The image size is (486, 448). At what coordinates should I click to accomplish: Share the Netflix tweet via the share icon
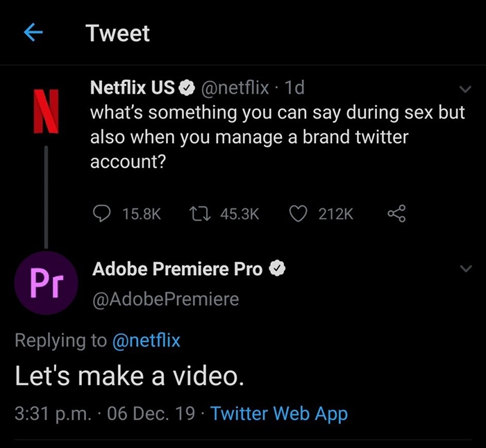pyautogui.click(x=396, y=213)
